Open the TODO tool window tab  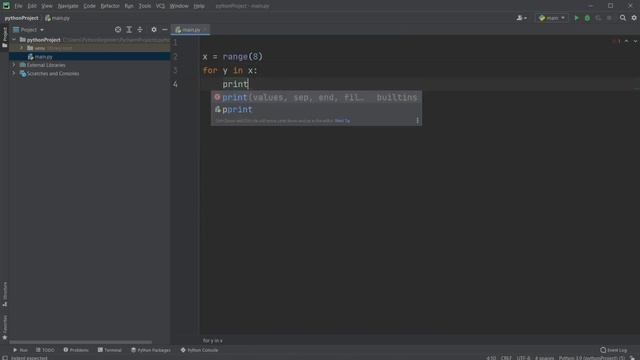coord(45,350)
